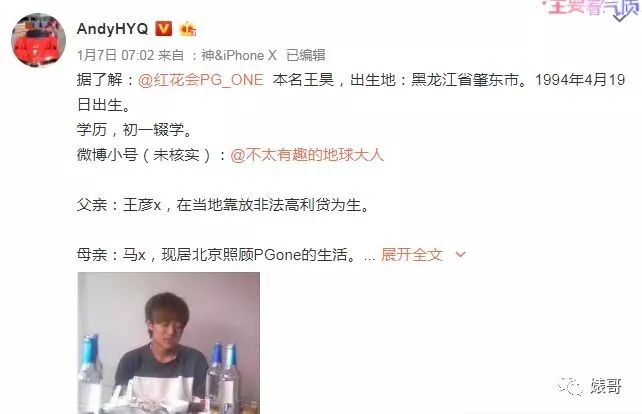This screenshot has width=642, height=414.
Task: Click the 已编辑 edited label
Action: (x=305, y=55)
